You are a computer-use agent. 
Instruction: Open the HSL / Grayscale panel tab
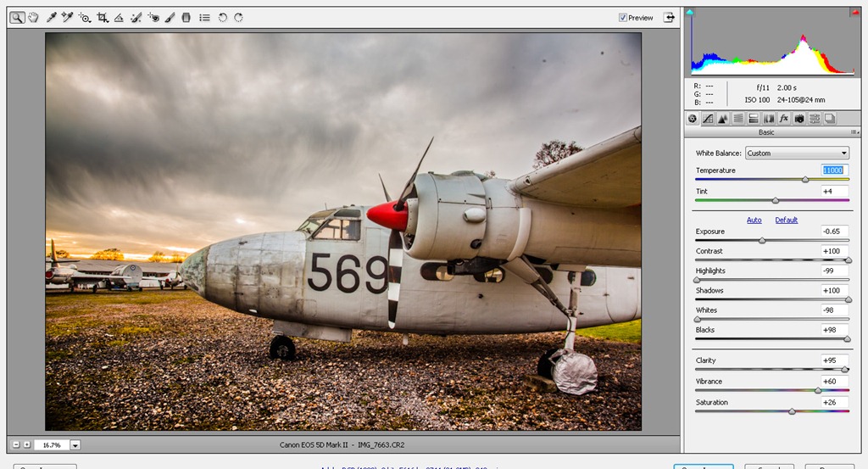[738, 119]
